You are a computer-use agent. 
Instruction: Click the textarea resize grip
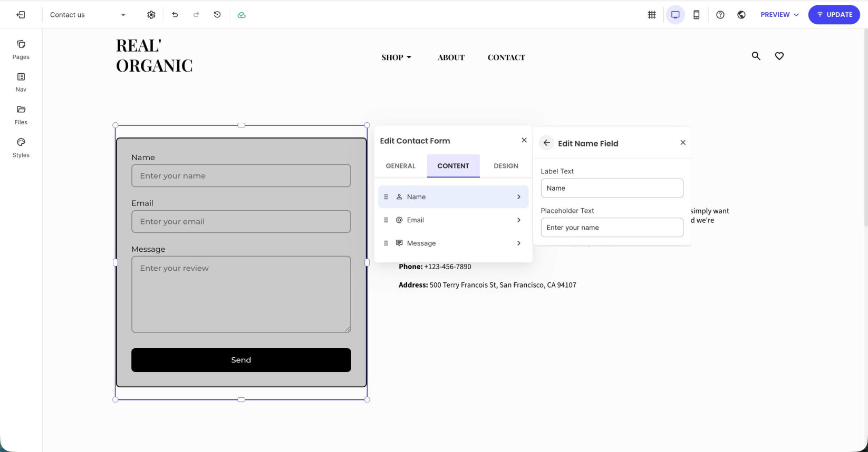point(347,329)
